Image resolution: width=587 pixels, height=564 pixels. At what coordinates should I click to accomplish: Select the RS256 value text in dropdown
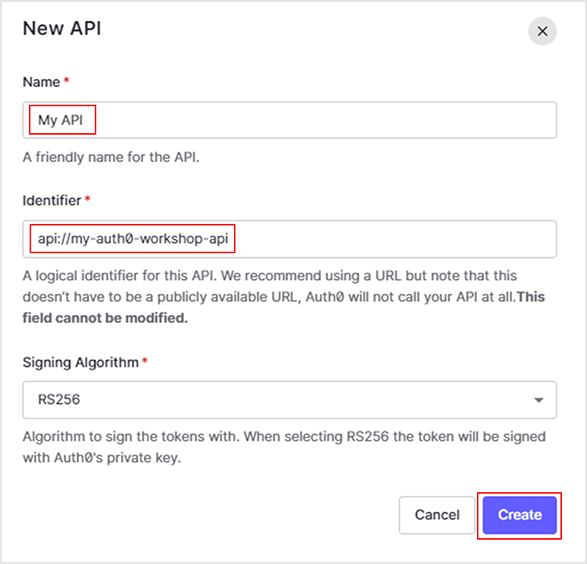click(x=59, y=400)
